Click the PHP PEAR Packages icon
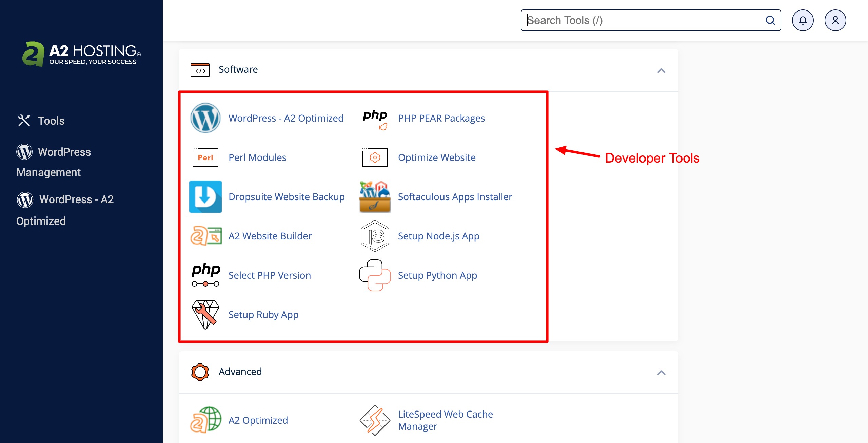The image size is (868, 443). (375, 119)
